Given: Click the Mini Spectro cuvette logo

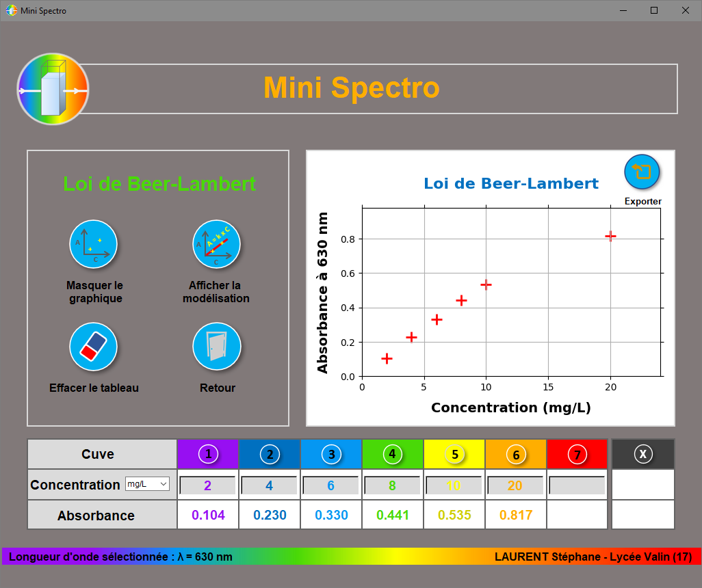Looking at the screenshot, I should pos(53,89).
